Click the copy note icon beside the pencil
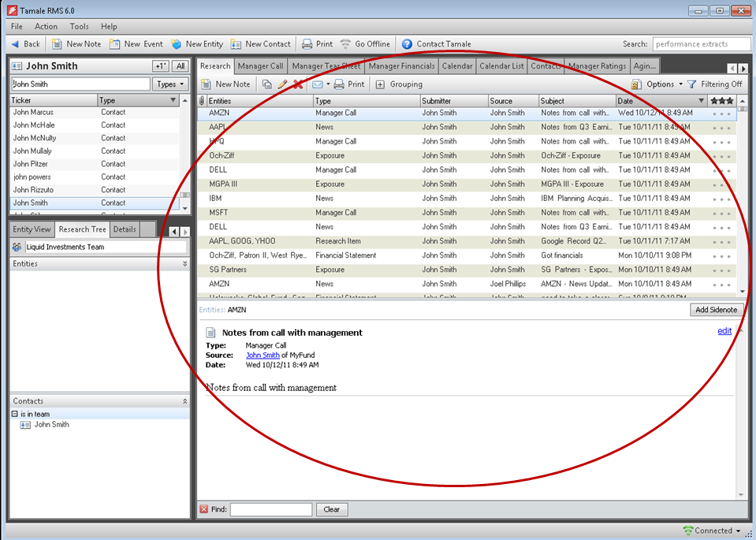Image resolution: width=756 pixels, height=540 pixels. [x=266, y=84]
